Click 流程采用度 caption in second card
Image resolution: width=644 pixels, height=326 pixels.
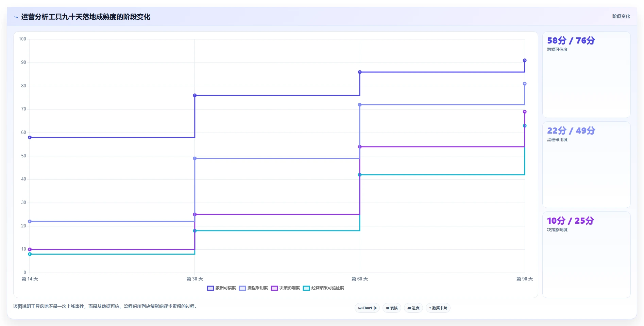557,140
